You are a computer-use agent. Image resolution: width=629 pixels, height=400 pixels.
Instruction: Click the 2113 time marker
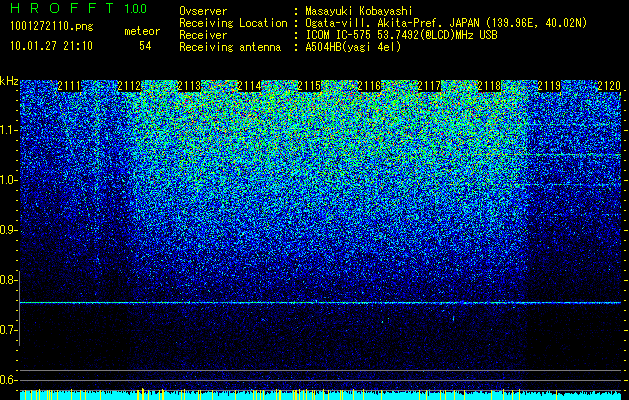point(189,86)
